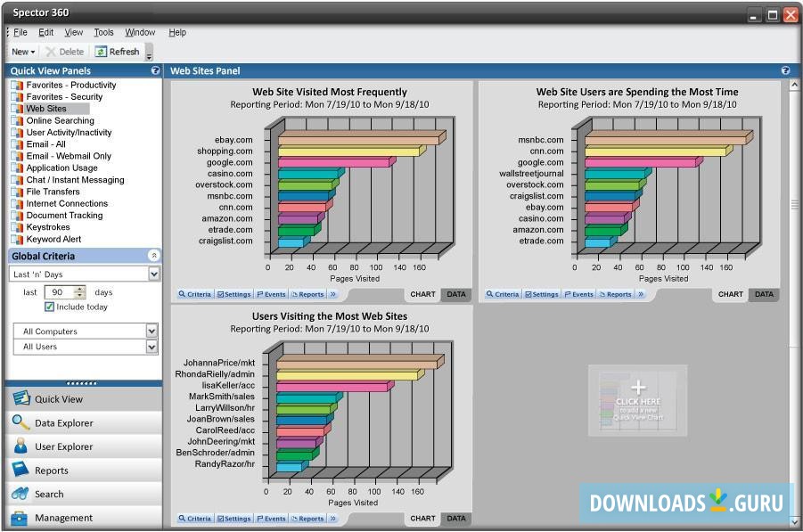Viewport: 803px width, 532px height.
Task: Select the Email - All panel icon
Action: click(x=17, y=144)
